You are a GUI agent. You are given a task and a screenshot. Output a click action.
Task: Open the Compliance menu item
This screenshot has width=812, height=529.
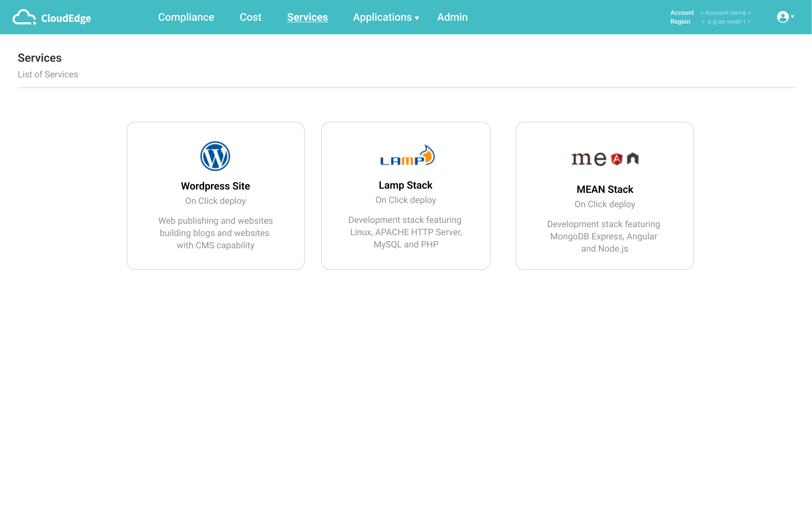pos(186,17)
